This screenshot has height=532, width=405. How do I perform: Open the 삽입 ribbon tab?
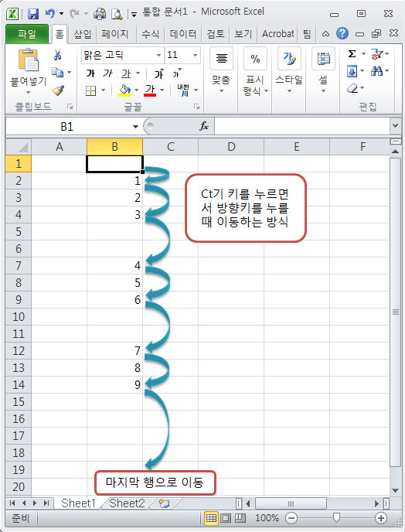[83, 34]
